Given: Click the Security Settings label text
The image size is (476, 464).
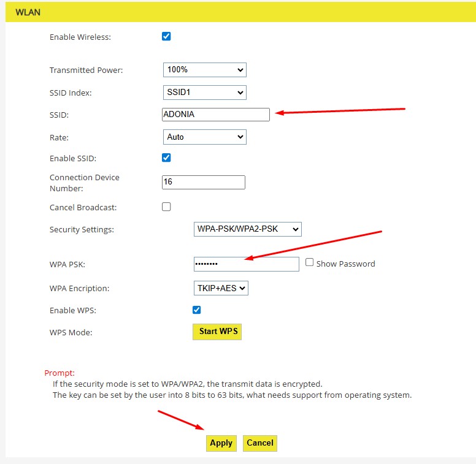Looking at the screenshot, I should pyautogui.click(x=82, y=230).
